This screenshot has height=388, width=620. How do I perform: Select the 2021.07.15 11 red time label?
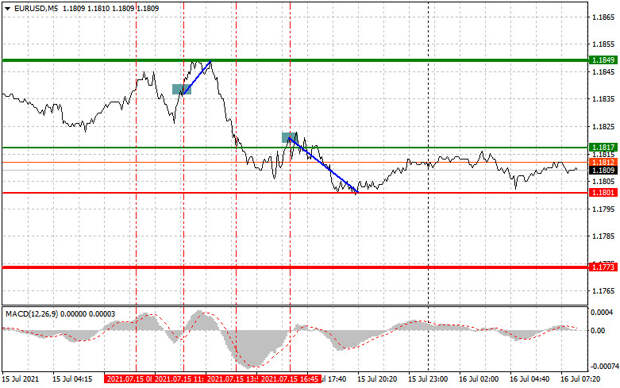coord(179,379)
